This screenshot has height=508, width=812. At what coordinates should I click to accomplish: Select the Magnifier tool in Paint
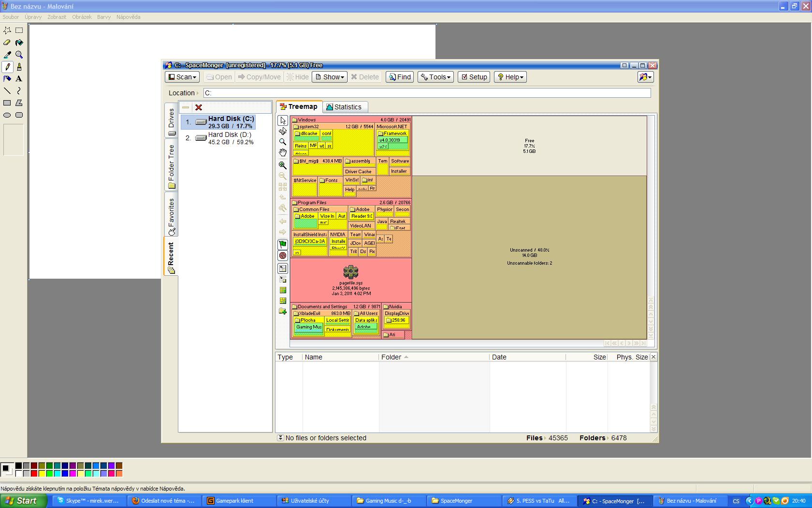click(x=19, y=55)
